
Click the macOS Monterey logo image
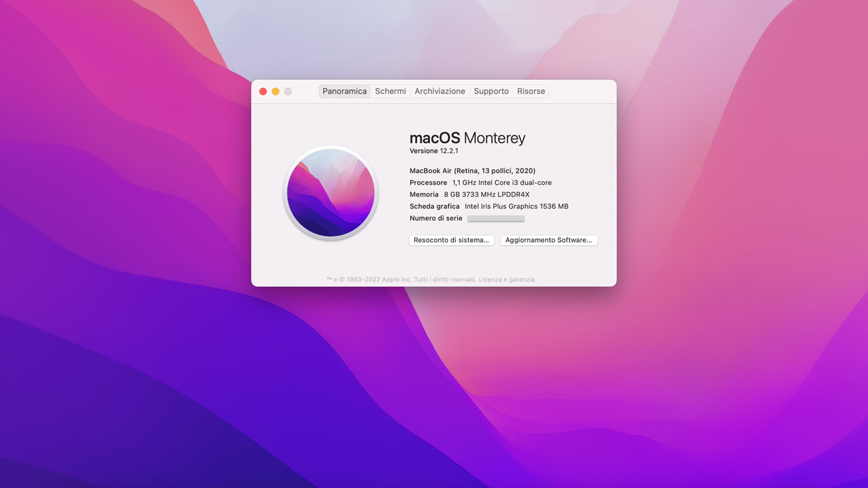[x=331, y=192]
